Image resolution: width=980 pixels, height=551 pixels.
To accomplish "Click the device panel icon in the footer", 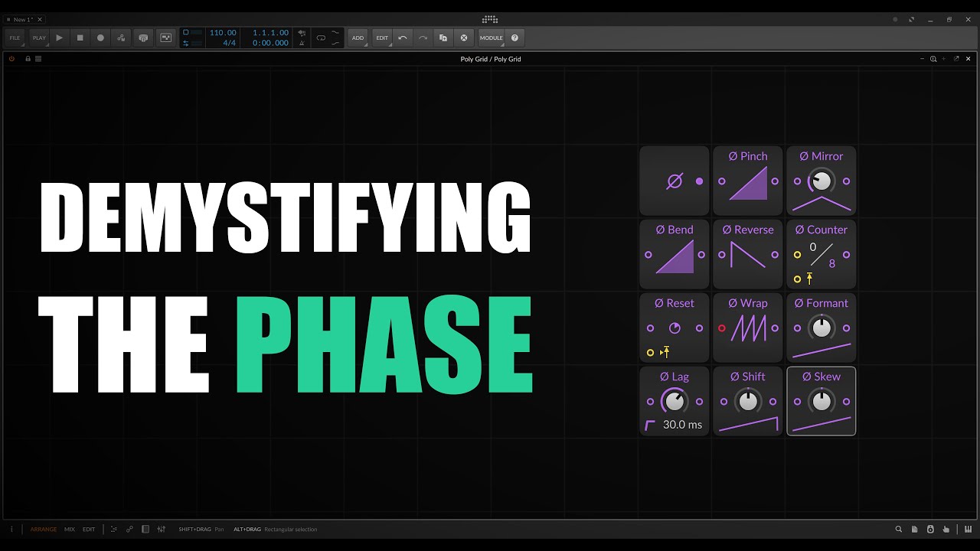I will 145,529.
